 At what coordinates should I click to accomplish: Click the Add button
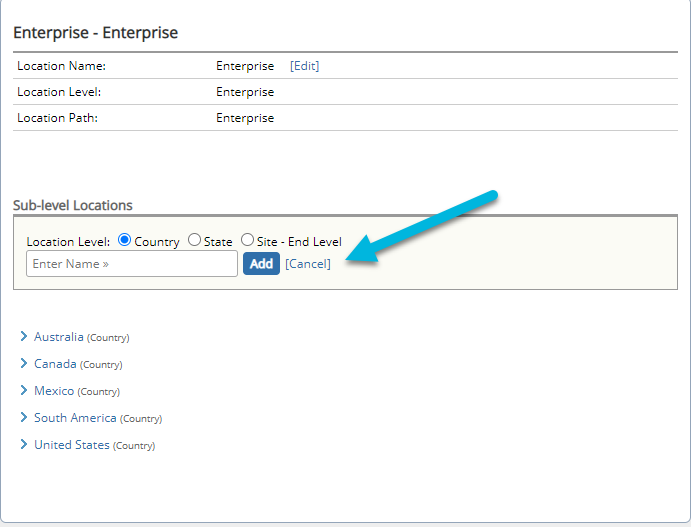pyautogui.click(x=261, y=264)
